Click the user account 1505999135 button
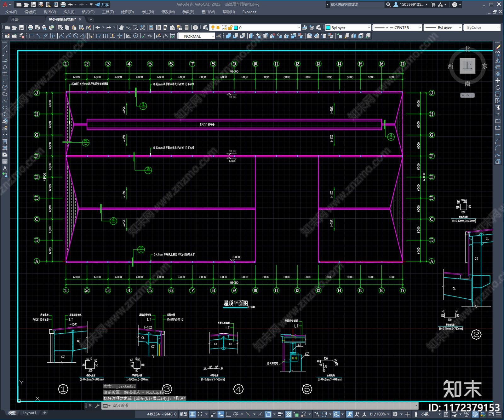Image resolution: width=504 pixels, height=420 pixels. coord(411,4)
